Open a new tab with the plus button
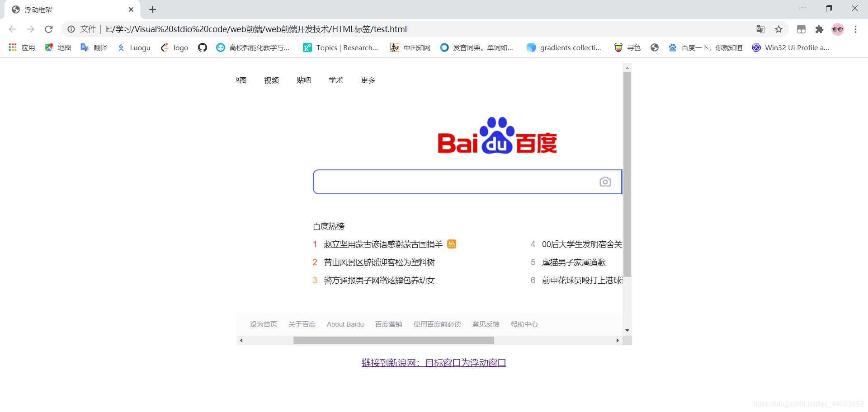This screenshot has width=868, height=412. (x=152, y=9)
